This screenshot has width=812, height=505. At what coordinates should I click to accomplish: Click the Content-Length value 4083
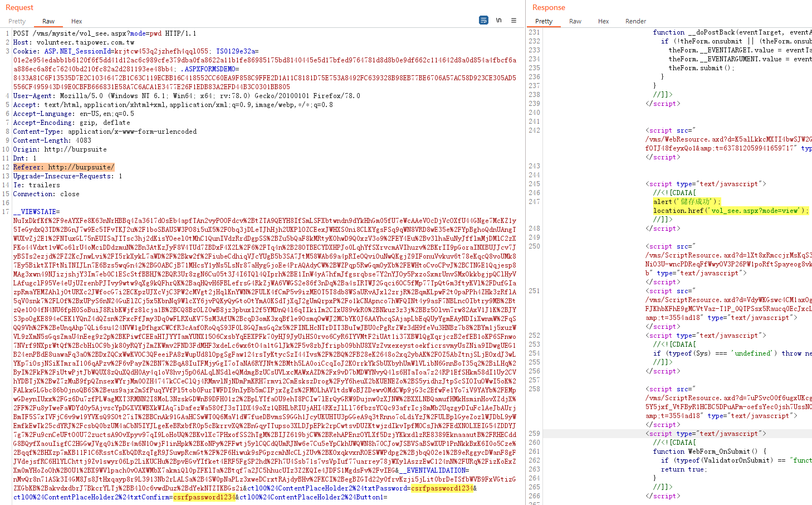coord(84,140)
